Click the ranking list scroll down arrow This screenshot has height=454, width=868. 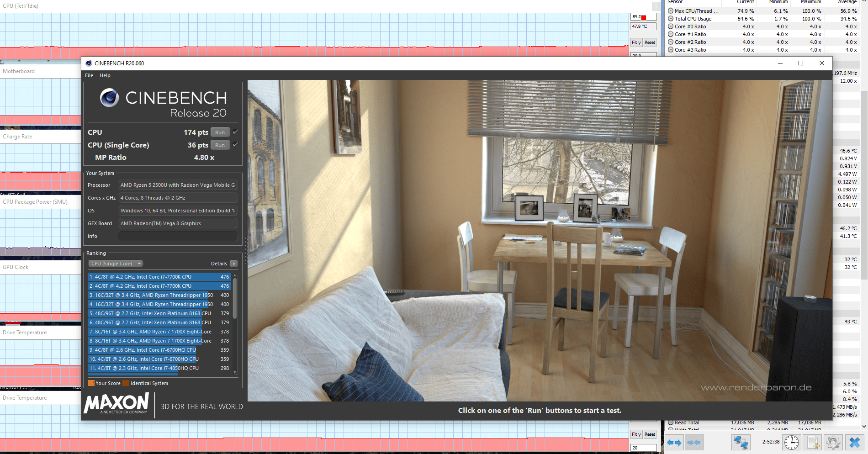pos(235,372)
